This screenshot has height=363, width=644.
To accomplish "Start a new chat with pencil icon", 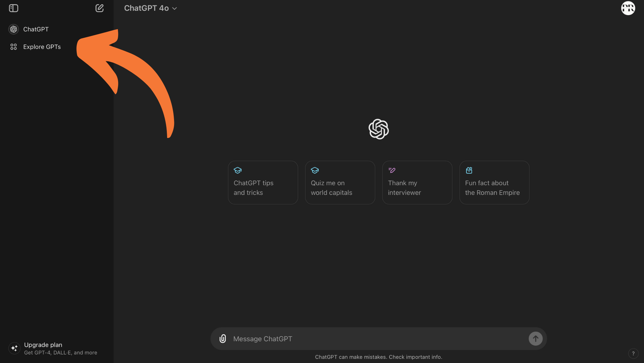I will pyautogui.click(x=99, y=8).
